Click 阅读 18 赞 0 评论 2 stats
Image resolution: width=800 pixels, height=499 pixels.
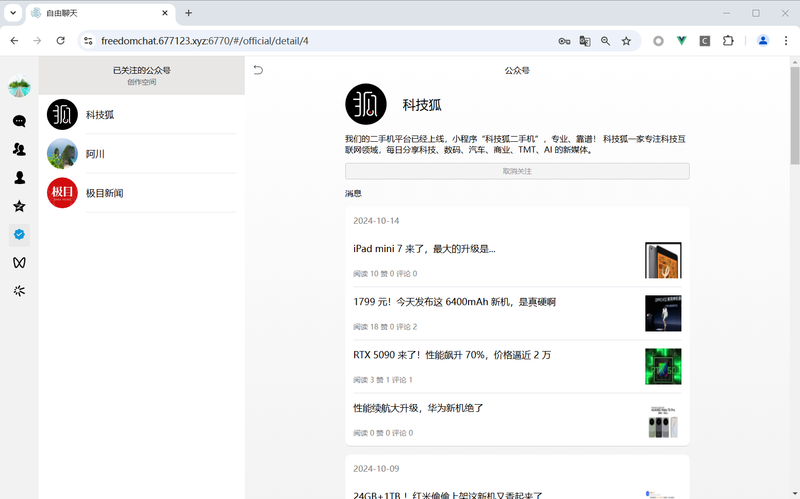point(385,327)
